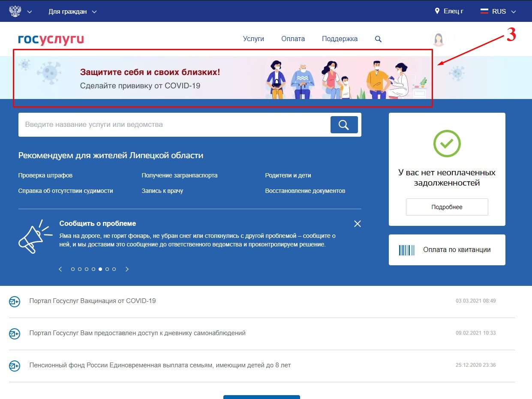The height and width of the screenshot is (399, 532).
Task: Open the Пенсионный фонд России payment message
Action: pyautogui.click(x=160, y=365)
